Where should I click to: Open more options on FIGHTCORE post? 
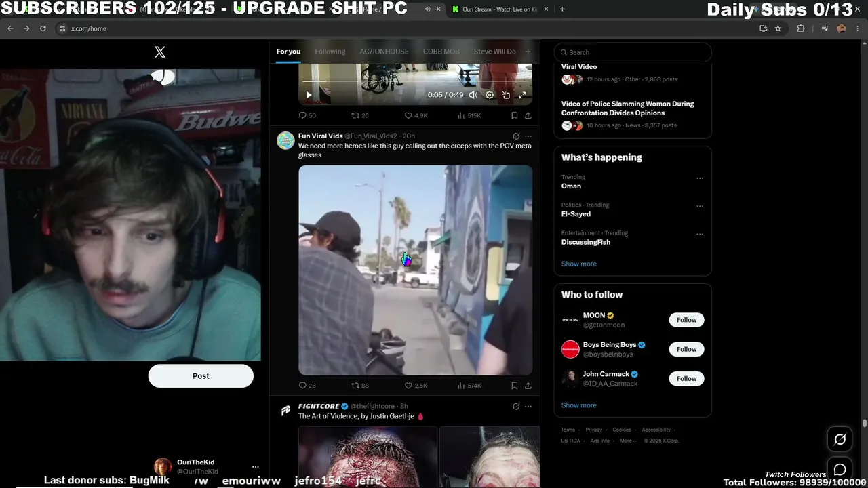pyautogui.click(x=528, y=407)
